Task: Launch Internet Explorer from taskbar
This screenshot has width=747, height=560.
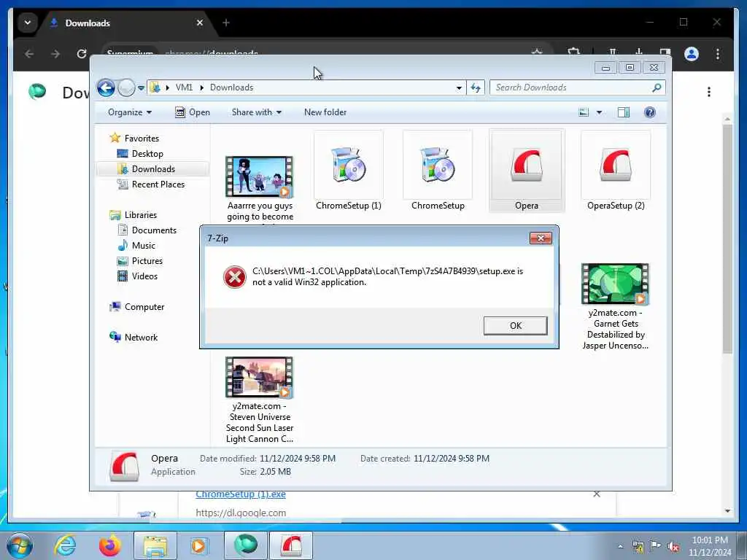Action: (x=65, y=545)
